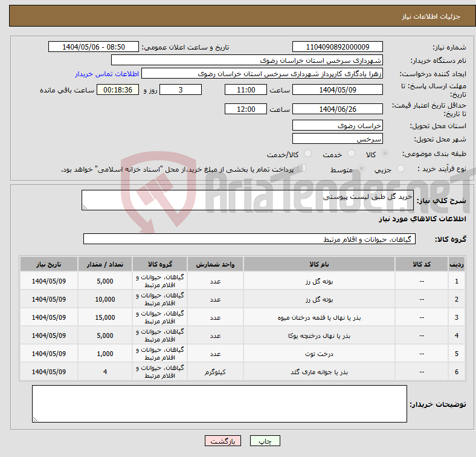Select the کالا radio button
Screen dimensions: 476x457
click(x=385, y=154)
